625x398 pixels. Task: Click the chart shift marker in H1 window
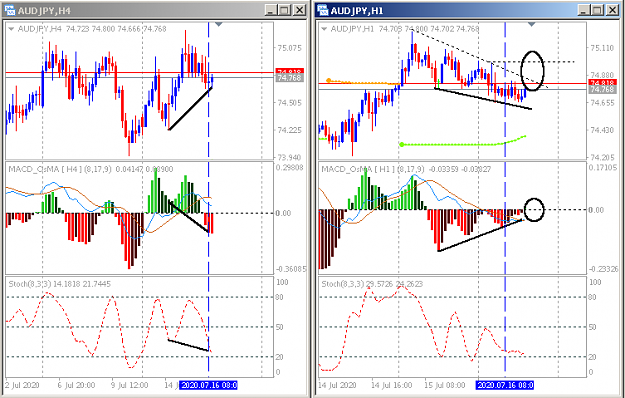point(531,24)
